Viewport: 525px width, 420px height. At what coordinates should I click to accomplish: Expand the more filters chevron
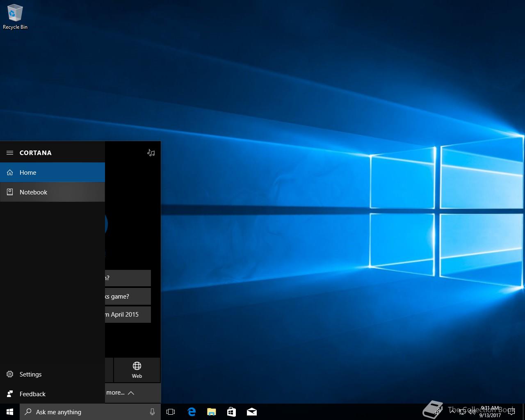tap(131, 393)
